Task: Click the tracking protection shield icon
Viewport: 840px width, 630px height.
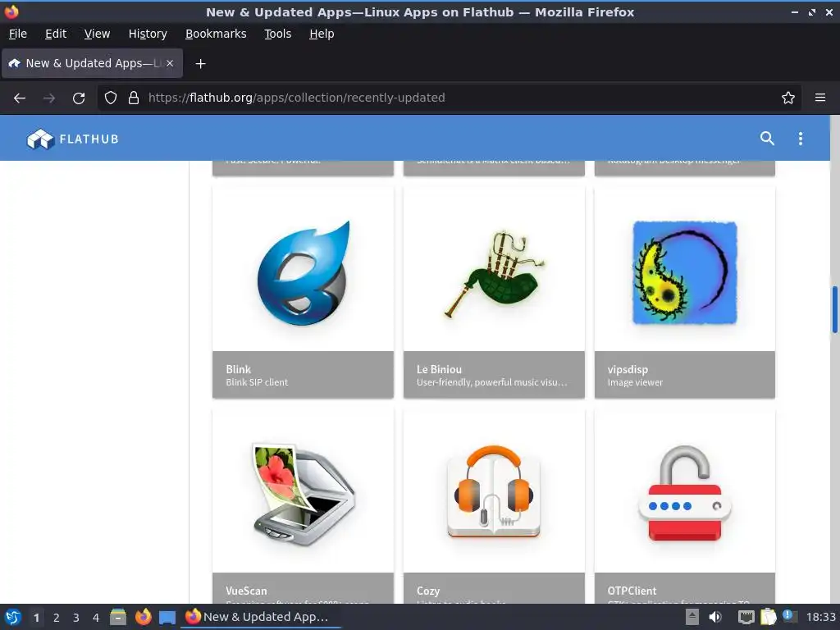Action: [x=111, y=98]
